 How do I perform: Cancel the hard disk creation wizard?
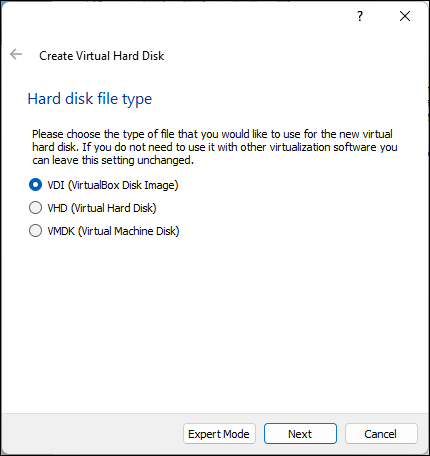click(381, 434)
